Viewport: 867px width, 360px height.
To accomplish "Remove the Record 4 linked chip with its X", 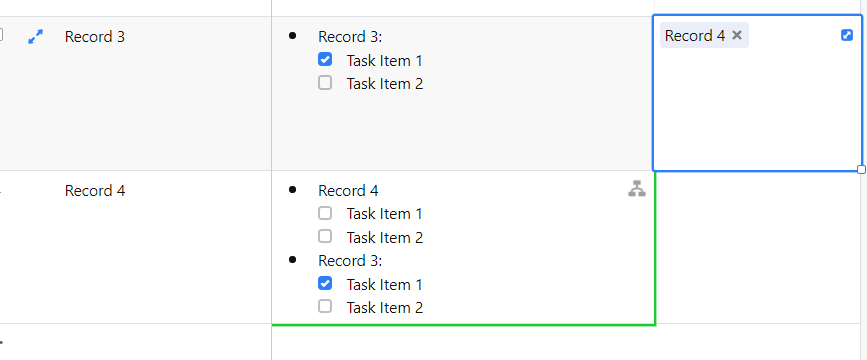I will pyautogui.click(x=737, y=35).
